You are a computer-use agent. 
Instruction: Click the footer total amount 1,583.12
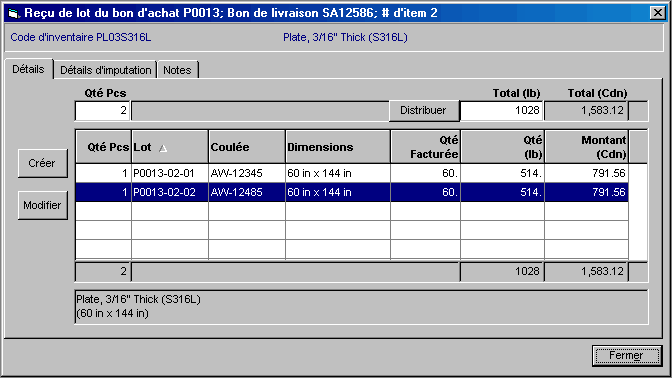tap(586, 272)
